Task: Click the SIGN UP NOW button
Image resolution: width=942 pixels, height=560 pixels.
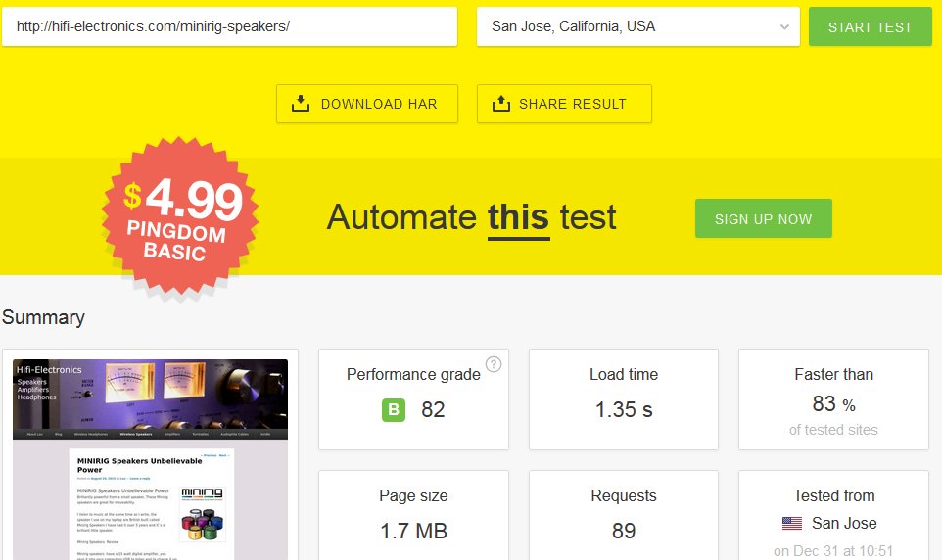Action: coord(764,218)
